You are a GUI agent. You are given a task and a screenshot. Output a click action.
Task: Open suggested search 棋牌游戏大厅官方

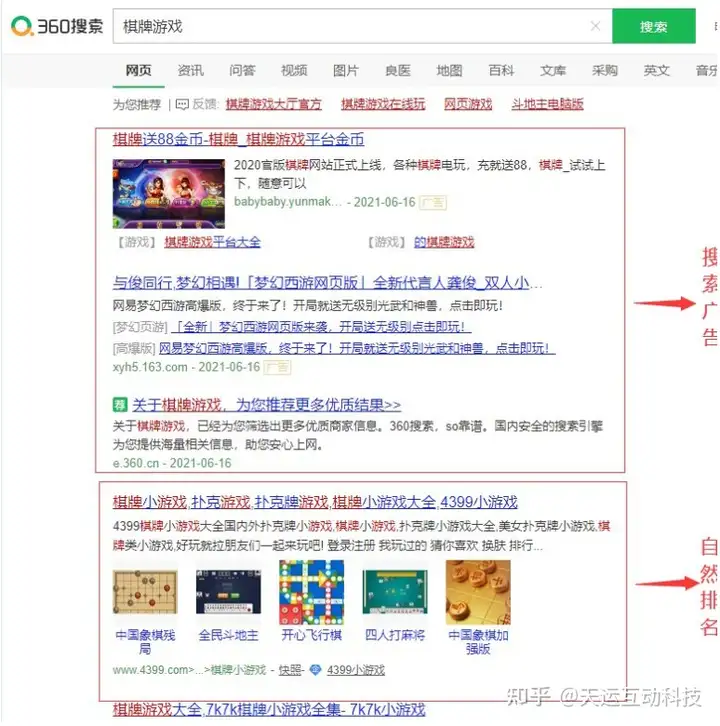click(274, 104)
